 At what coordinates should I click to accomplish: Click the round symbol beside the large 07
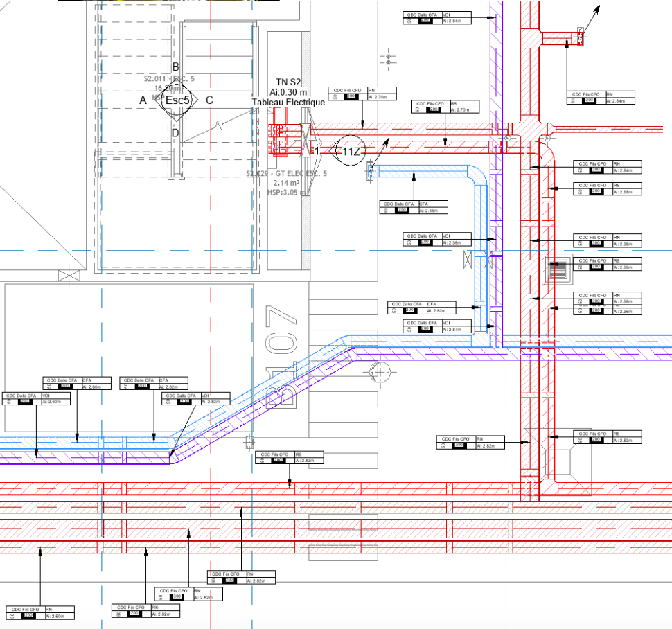[380, 371]
